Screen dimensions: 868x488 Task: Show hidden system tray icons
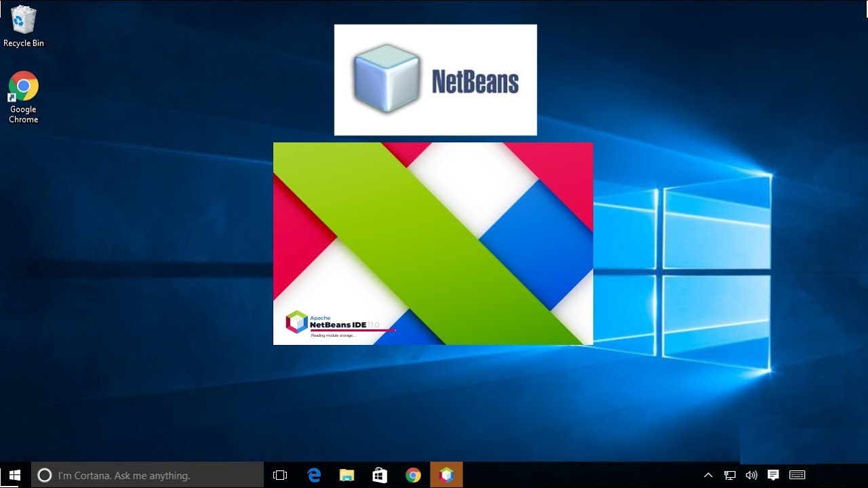pyautogui.click(x=708, y=475)
